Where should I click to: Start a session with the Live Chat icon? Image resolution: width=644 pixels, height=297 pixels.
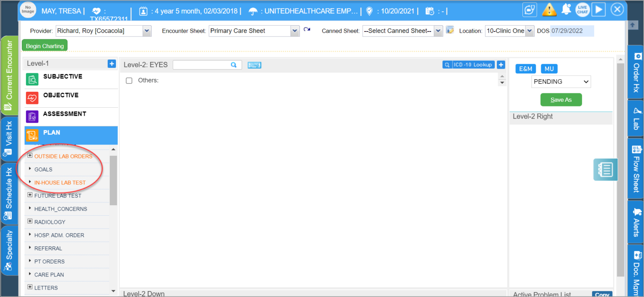coord(582,9)
